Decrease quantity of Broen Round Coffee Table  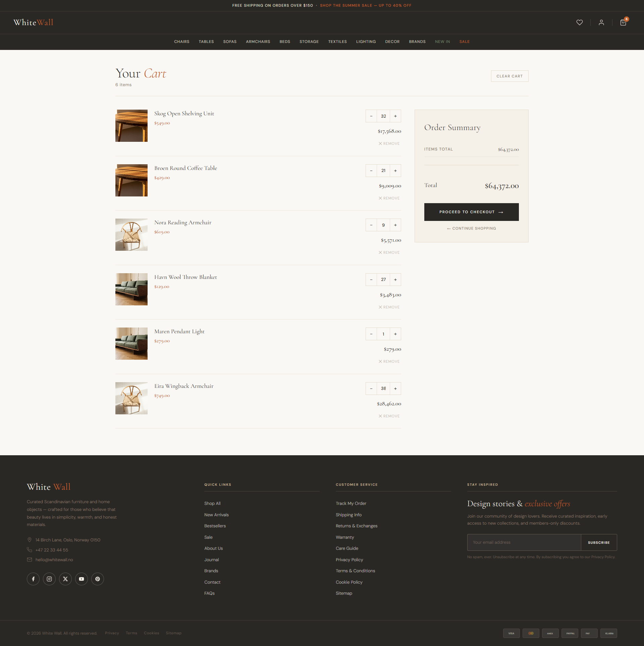[x=371, y=171]
